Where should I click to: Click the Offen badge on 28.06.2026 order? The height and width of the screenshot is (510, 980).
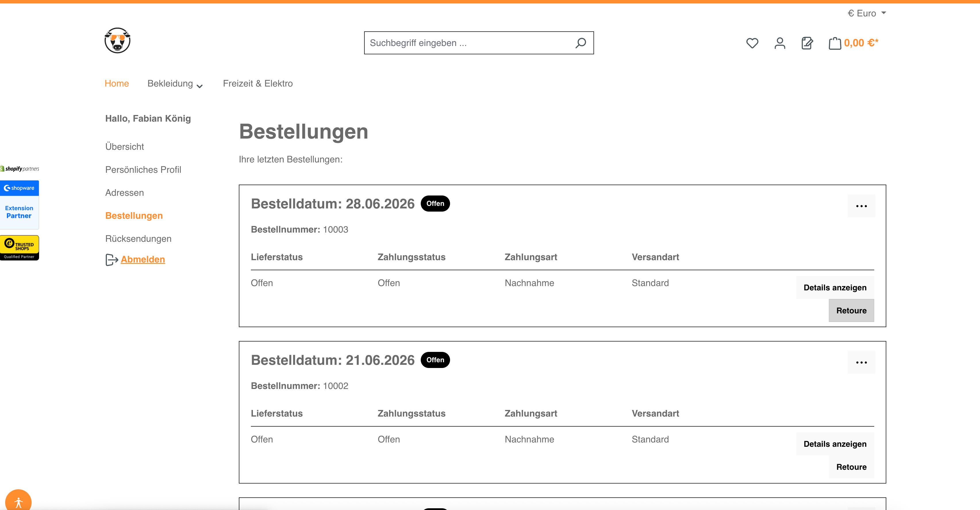point(435,204)
